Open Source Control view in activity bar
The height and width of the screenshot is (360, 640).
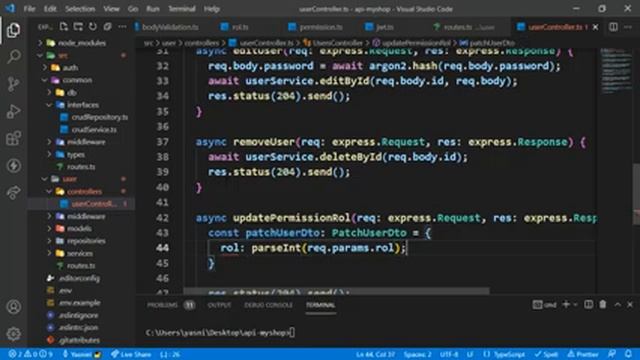pos(13,84)
